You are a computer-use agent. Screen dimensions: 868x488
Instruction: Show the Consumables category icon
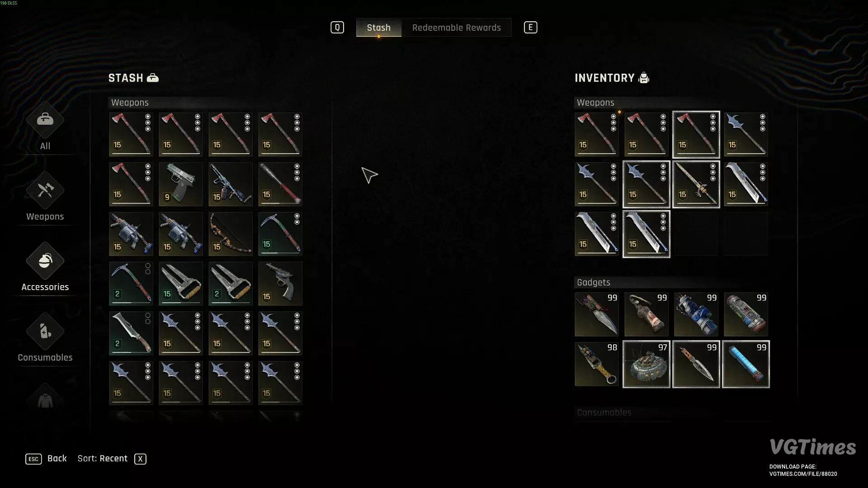(45, 331)
